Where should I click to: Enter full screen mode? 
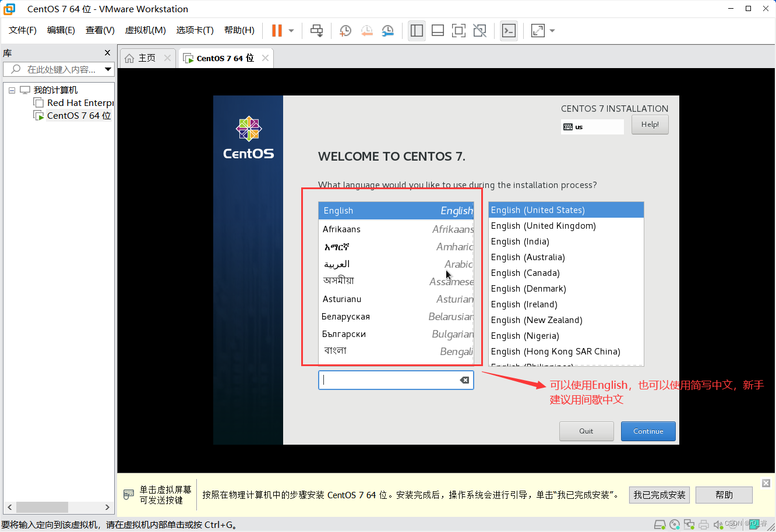pyautogui.click(x=458, y=31)
